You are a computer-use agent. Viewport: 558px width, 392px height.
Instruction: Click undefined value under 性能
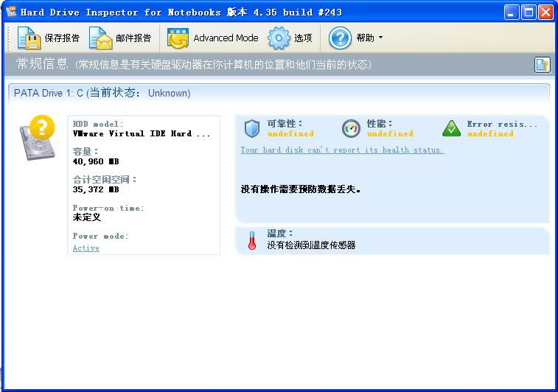click(x=390, y=134)
